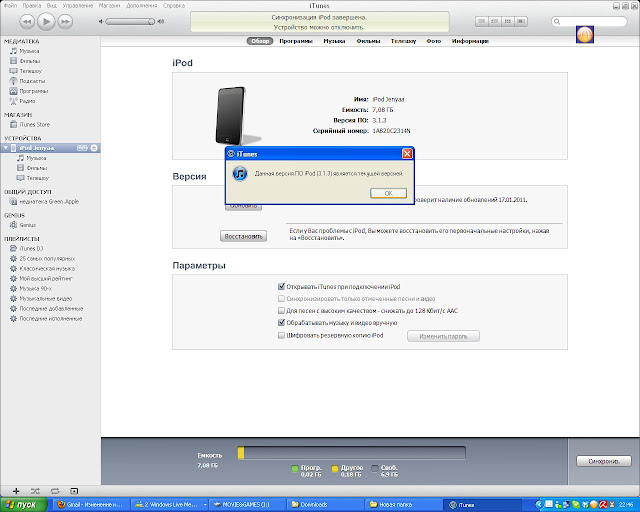This screenshot has width=640, height=512.
Task: Toggle Шифровать резервную копию iPod
Action: (x=281, y=335)
